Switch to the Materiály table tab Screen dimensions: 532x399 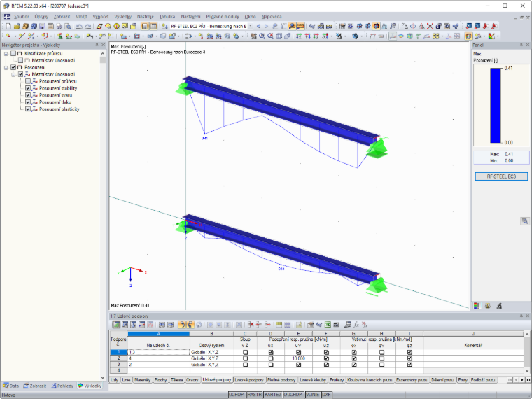point(142,380)
